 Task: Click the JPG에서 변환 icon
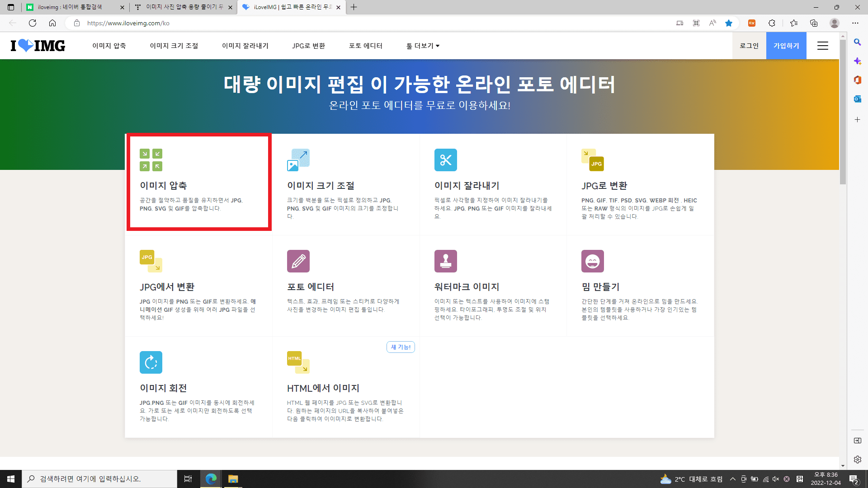(x=151, y=261)
